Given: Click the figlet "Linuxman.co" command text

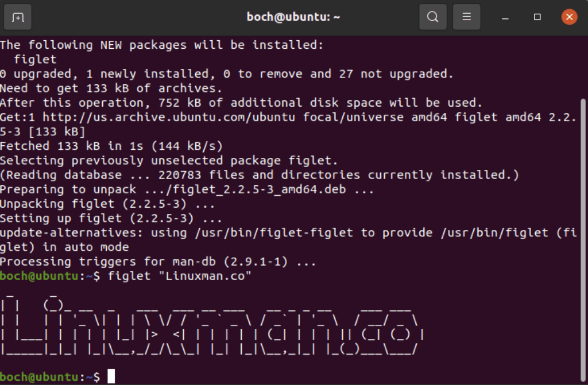Looking at the screenshot, I should coord(179,277).
